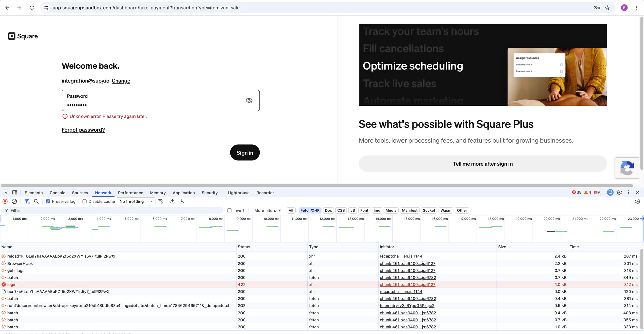Screen dimensions: 644x334
Task: Open the Chrome profile avatar B
Action: click(x=624, y=8)
